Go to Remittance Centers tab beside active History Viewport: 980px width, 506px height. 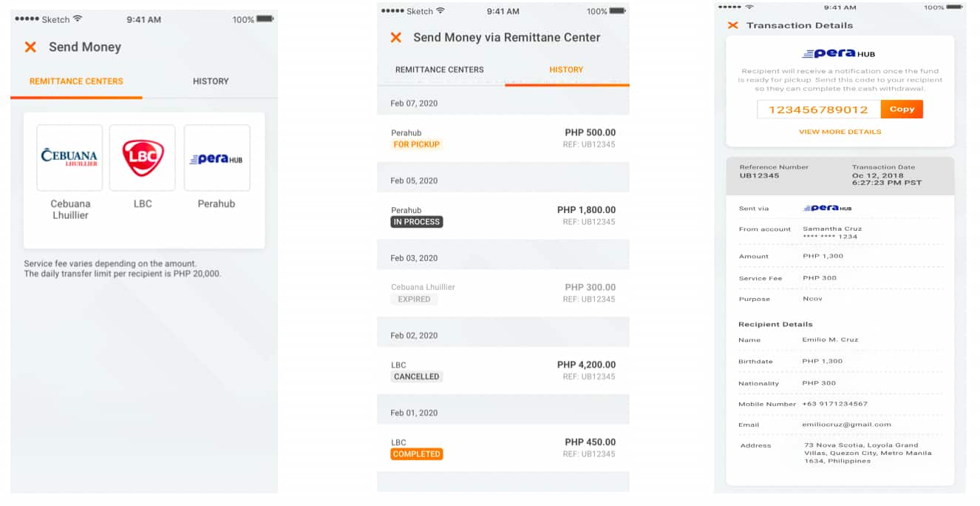click(440, 70)
